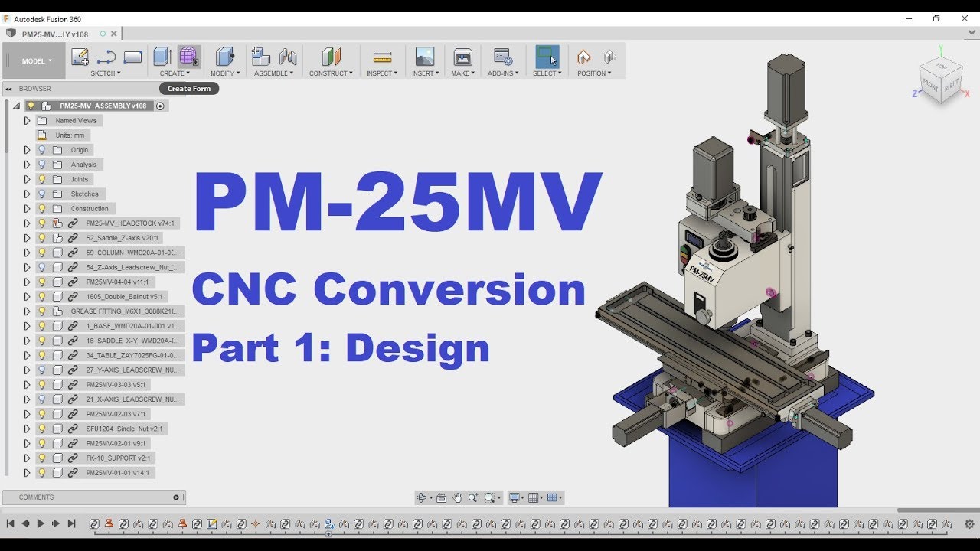This screenshot has height=551, width=980.
Task: Jump to the end of the timeline
Action: 71,524
